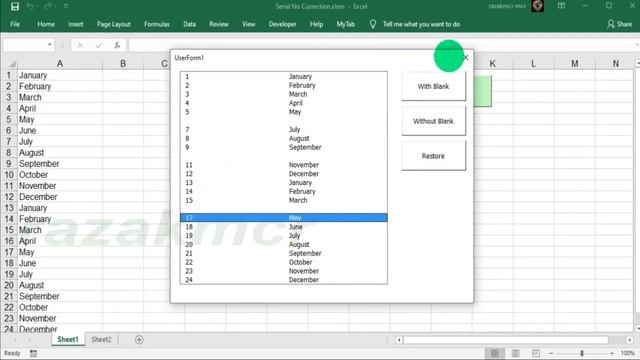Image resolution: width=640 pixels, height=360 pixels.
Task: Switch to Sheet2 tab
Action: point(101,340)
